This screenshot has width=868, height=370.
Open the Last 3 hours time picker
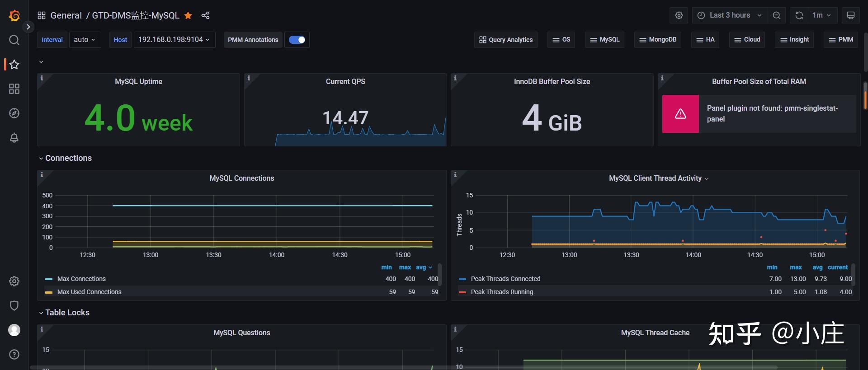coord(729,15)
